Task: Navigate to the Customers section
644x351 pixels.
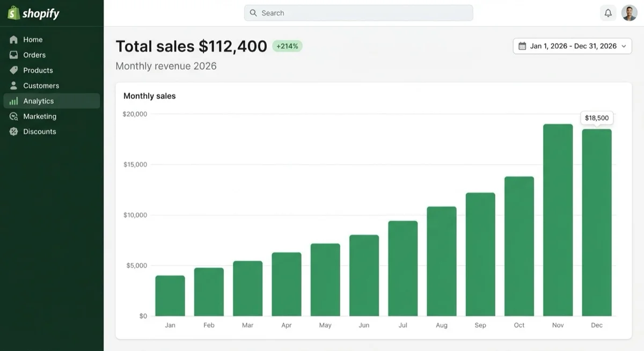Action: tap(52, 85)
